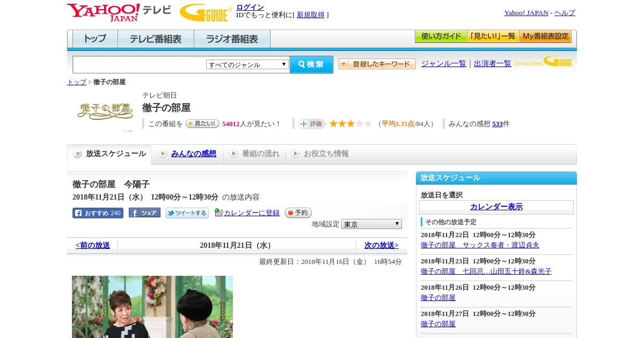Open the ジャンル一覧 link

click(x=444, y=64)
